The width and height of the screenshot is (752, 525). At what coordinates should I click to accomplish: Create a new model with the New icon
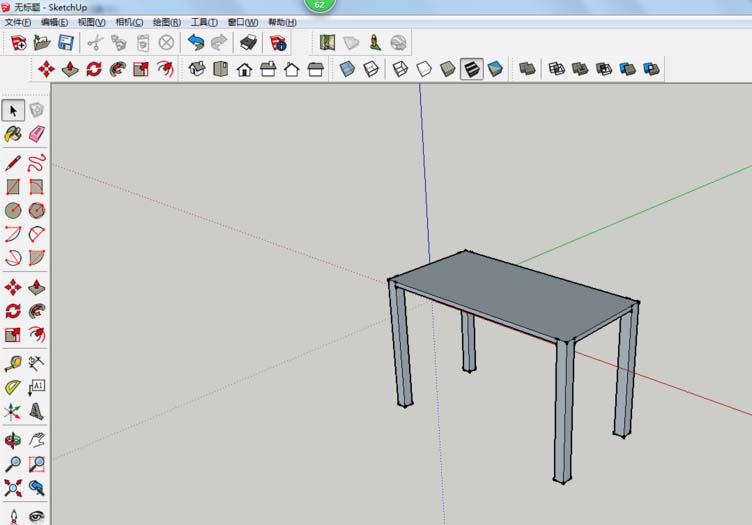[x=18, y=43]
